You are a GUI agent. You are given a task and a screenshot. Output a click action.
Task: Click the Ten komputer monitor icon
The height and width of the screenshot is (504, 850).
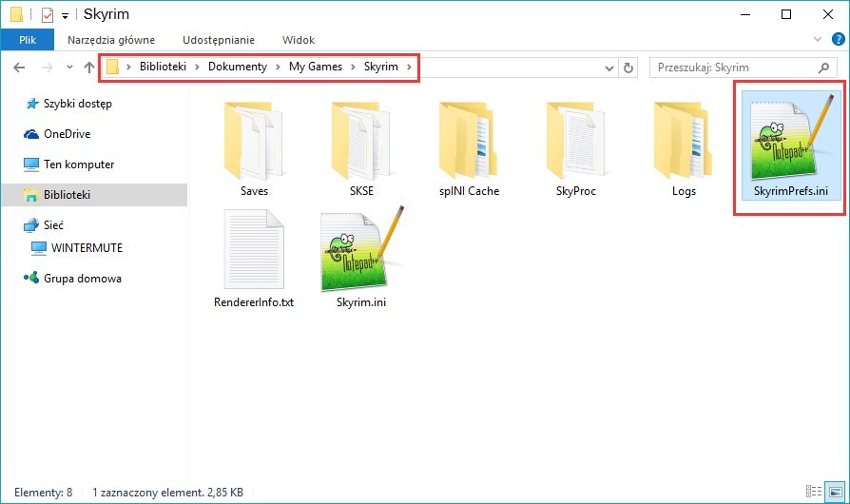pos(31,165)
